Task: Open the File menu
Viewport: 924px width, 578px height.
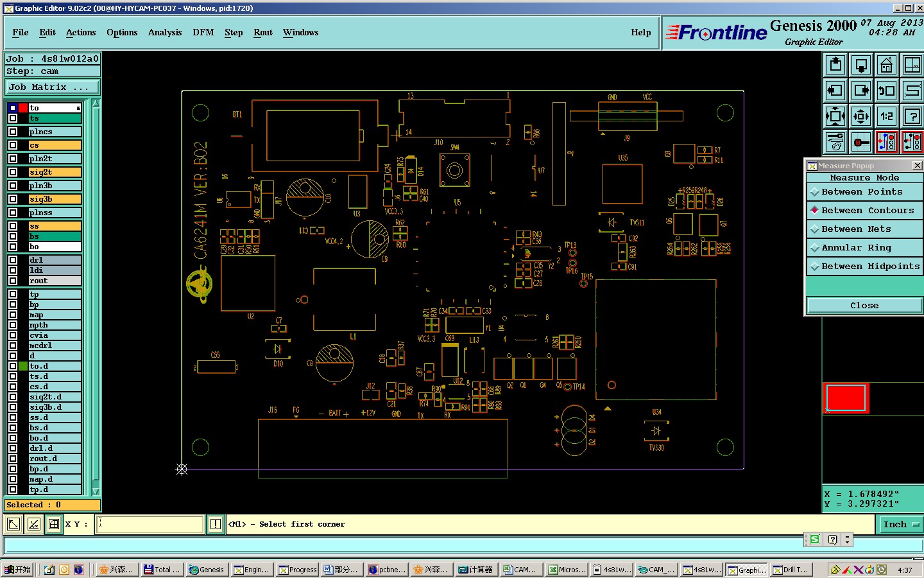Action: [x=21, y=32]
